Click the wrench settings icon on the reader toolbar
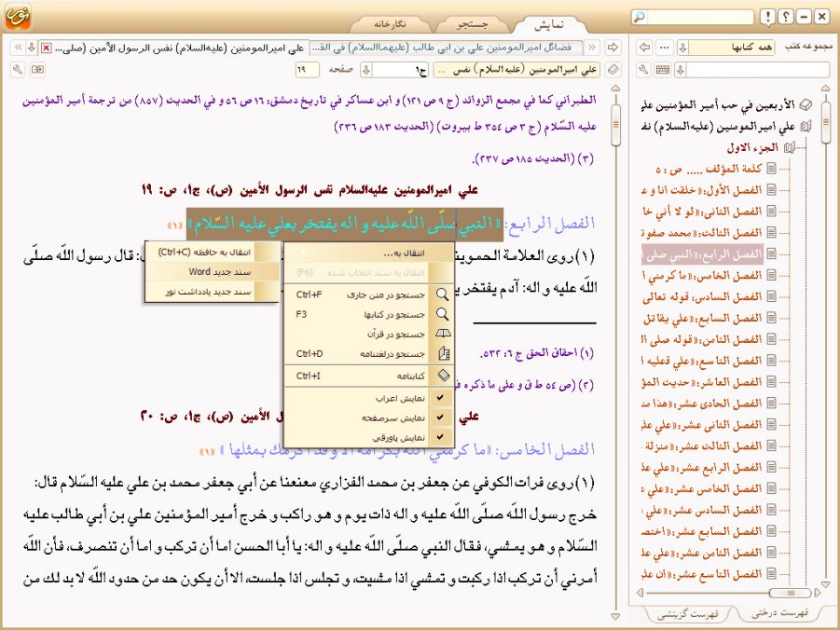840x630 pixels. click(18, 70)
